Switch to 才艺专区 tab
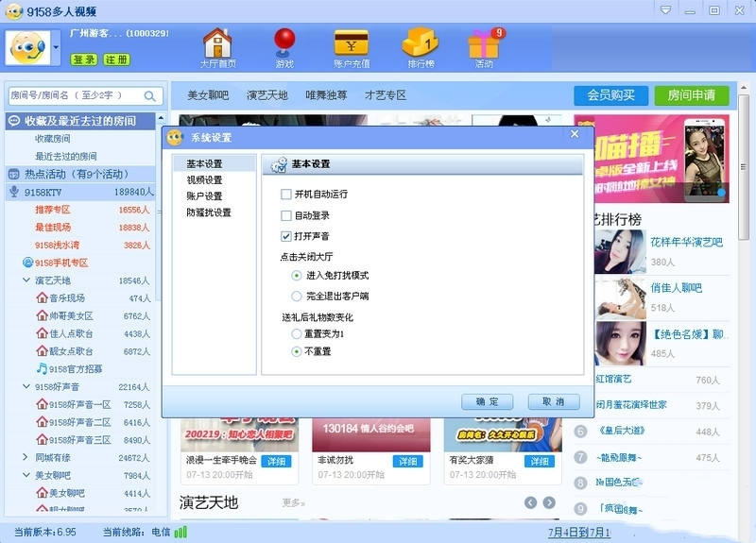This screenshot has width=756, height=543. click(386, 95)
